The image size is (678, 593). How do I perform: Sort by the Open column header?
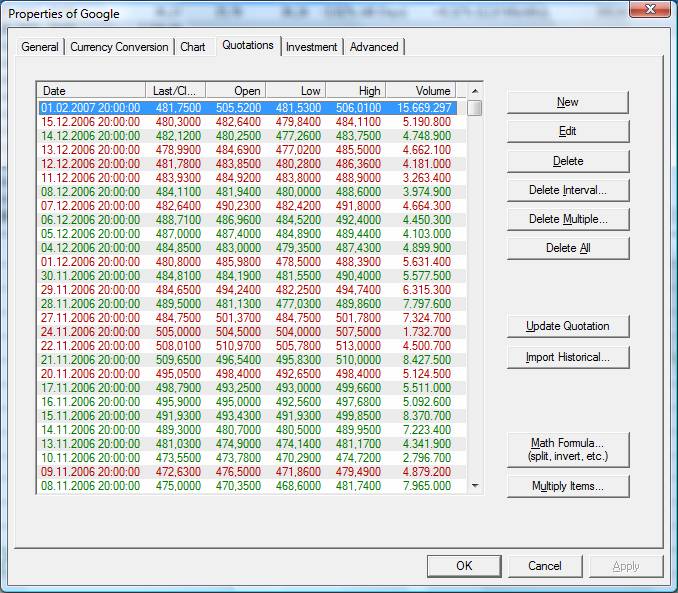236,90
